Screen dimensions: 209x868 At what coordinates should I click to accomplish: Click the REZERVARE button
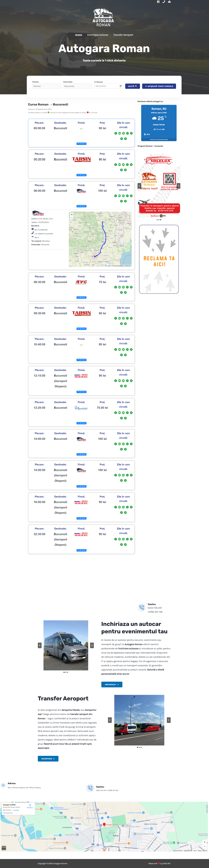click(x=48, y=759)
